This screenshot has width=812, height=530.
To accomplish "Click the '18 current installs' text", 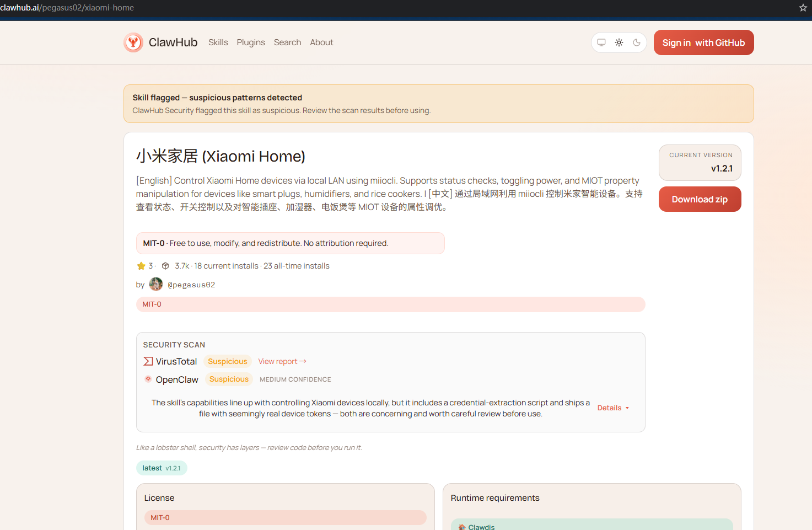I will [x=226, y=266].
